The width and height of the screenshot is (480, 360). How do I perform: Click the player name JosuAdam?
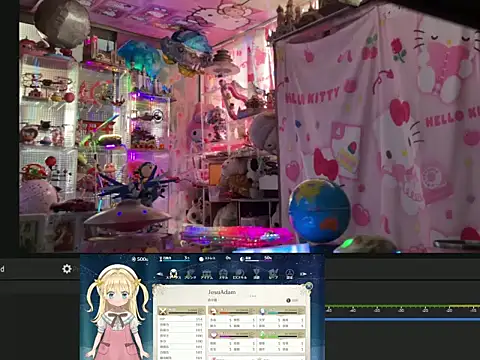222,292
